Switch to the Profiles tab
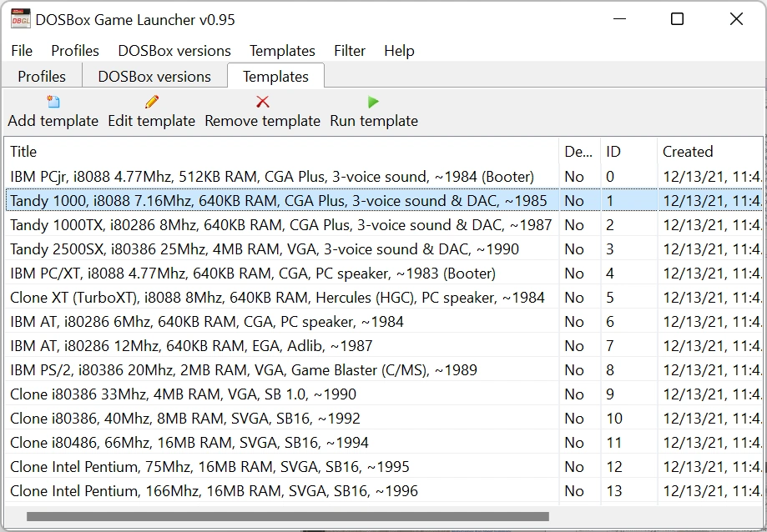Viewport: 767px width, 532px height. pyautogui.click(x=42, y=76)
